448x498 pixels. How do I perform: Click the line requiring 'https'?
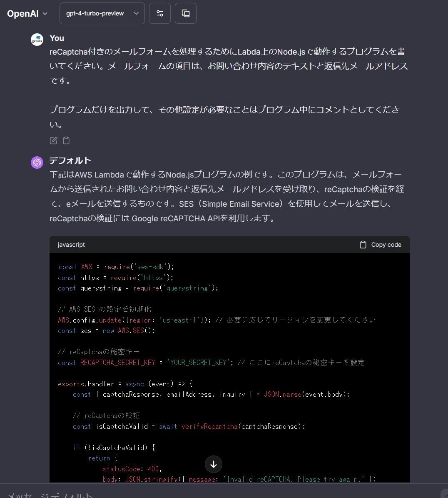click(x=115, y=278)
